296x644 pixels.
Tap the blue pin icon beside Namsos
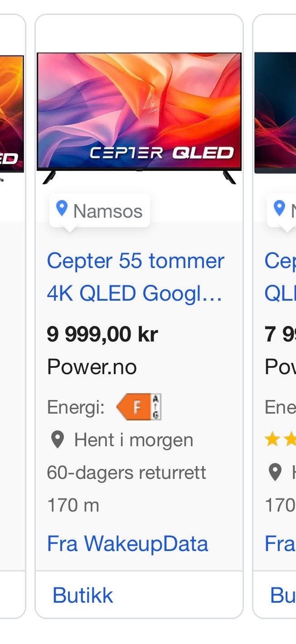62,209
